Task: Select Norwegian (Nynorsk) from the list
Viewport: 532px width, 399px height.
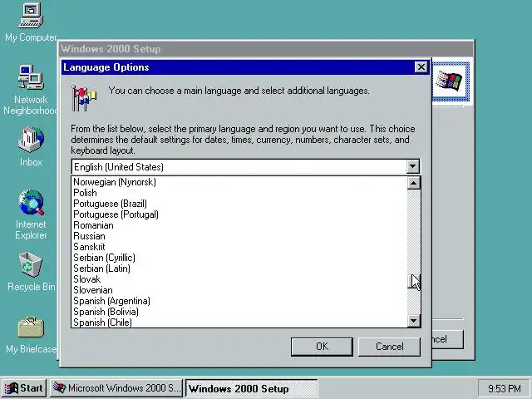Action: click(239, 182)
